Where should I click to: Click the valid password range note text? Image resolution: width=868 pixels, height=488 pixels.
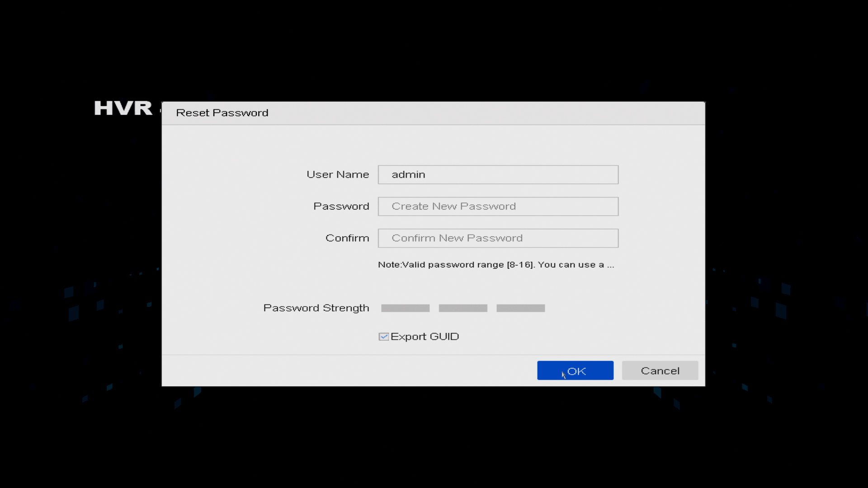click(x=496, y=265)
